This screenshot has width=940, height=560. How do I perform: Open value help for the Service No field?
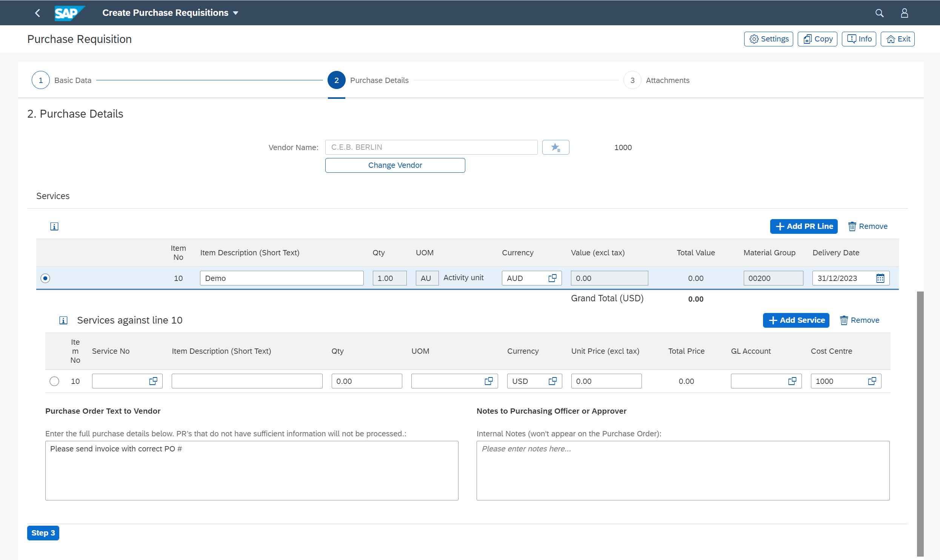pyautogui.click(x=153, y=381)
